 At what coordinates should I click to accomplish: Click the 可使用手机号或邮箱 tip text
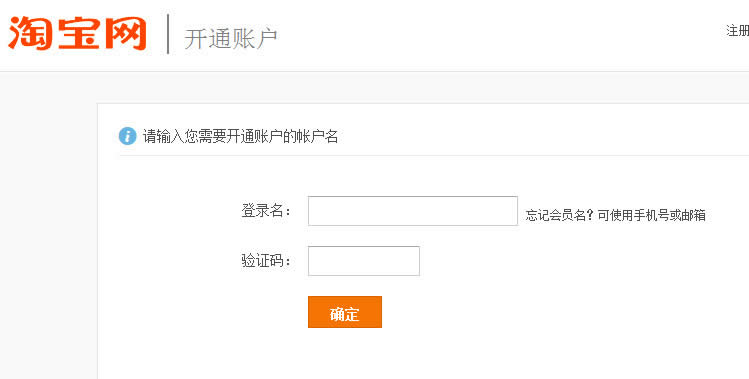pyautogui.click(x=652, y=216)
